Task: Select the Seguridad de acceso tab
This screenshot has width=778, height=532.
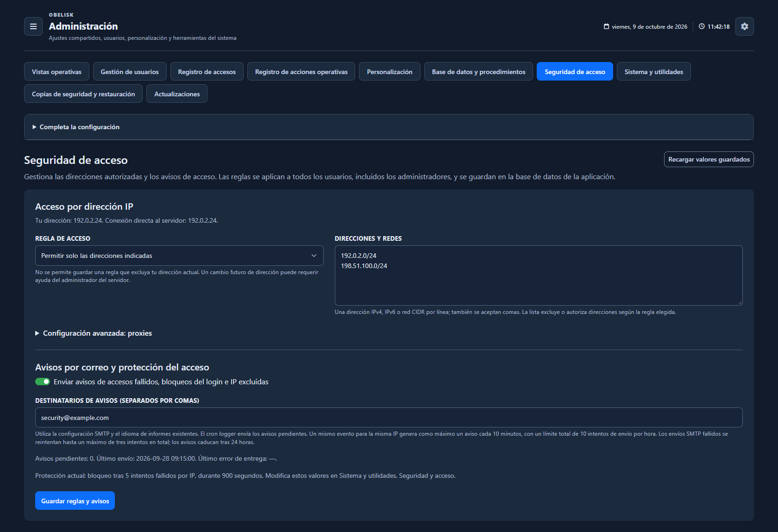Action: (x=575, y=71)
